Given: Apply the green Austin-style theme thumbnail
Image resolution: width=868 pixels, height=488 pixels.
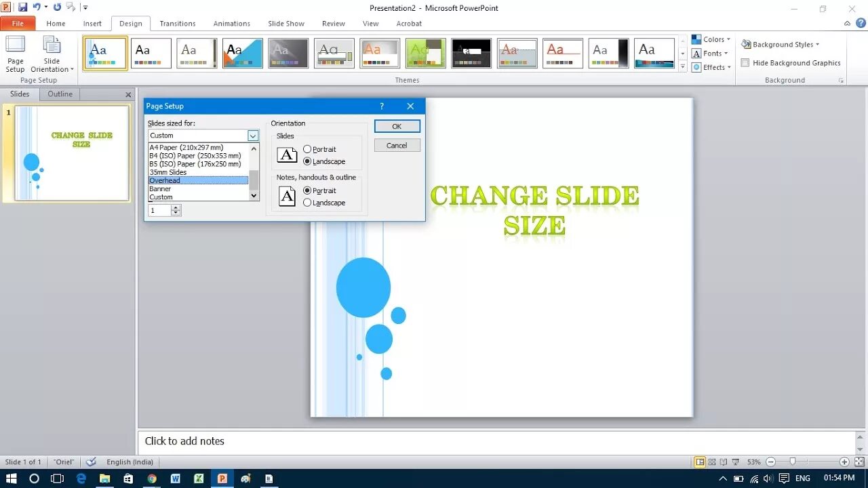Looking at the screenshot, I should (x=426, y=53).
